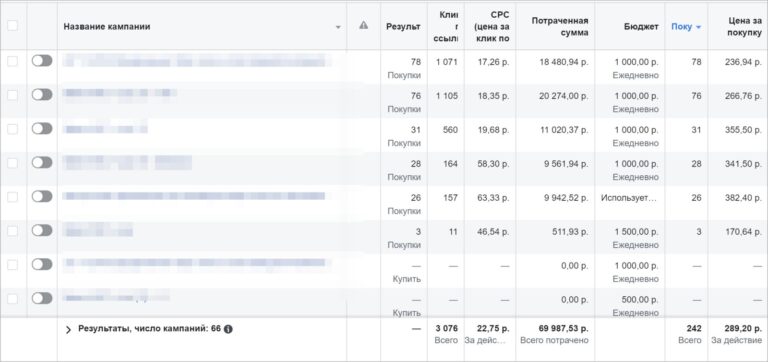768x362 pixels.
Task: Click the 170,64 р. purchase cost
Action: pyautogui.click(x=744, y=232)
